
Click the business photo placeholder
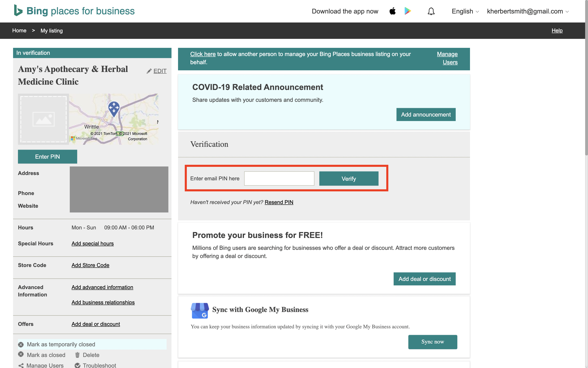click(x=43, y=119)
